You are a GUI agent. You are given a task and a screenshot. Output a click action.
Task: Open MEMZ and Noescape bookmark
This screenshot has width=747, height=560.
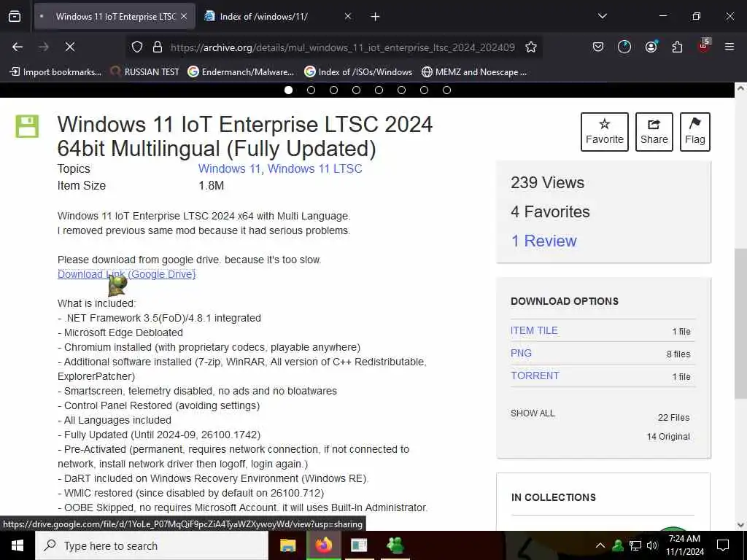click(x=474, y=72)
